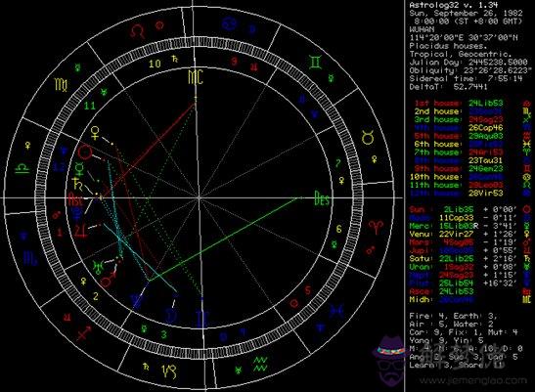Image resolution: width=535 pixels, height=392 pixels.
Task: Select the blue IC marker at the chart bottom
Action: [x=202, y=319]
